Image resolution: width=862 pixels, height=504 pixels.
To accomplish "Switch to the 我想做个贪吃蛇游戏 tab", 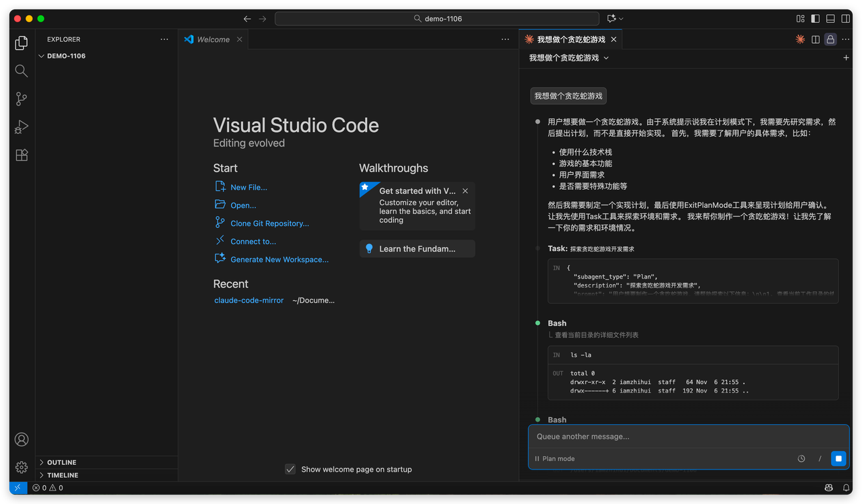I will pos(570,40).
